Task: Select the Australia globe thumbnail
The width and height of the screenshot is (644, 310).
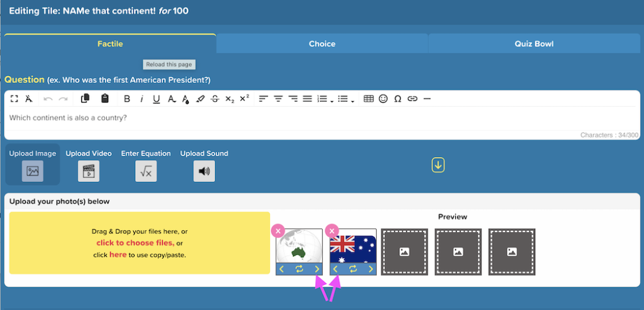Action: click(x=299, y=246)
